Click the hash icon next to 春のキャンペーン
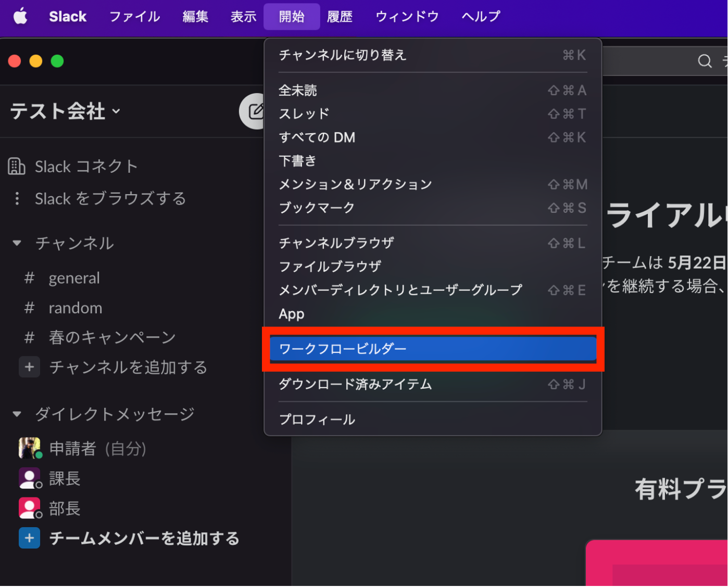 pyautogui.click(x=29, y=337)
